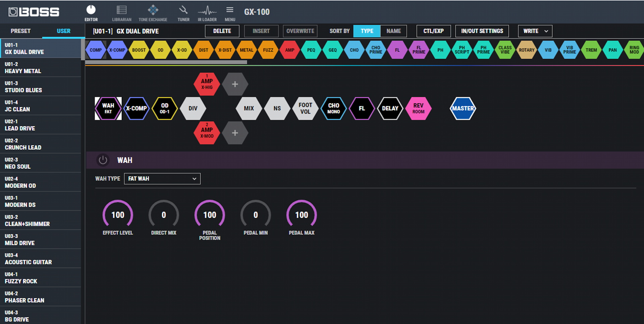Screen dimensions: 644x324
Task: Add effect after AMP X-MOD with plus
Action: (235, 133)
